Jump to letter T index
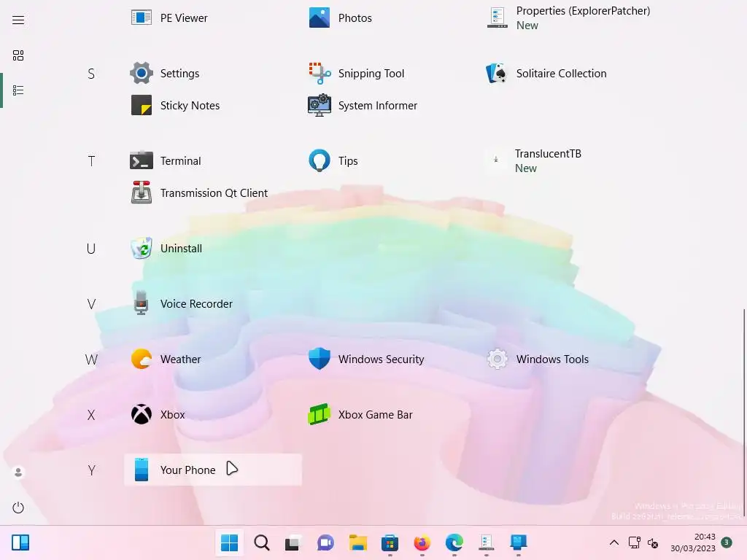 (x=91, y=161)
